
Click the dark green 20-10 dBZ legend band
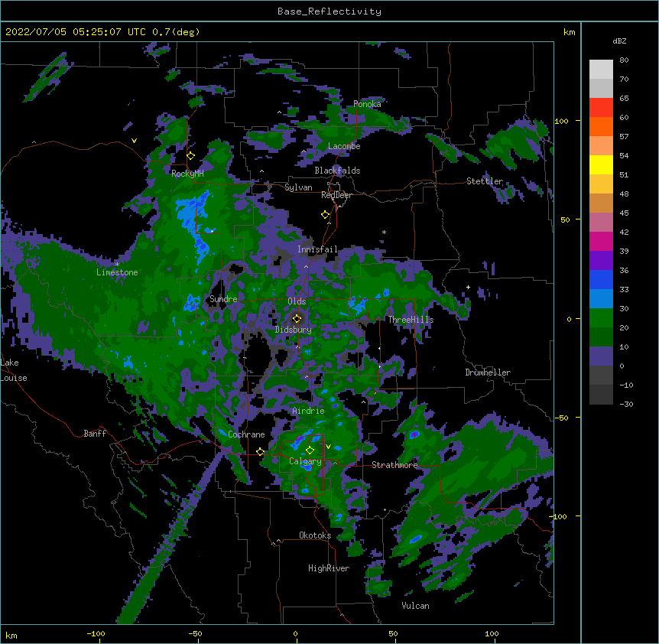pos(601,337)
